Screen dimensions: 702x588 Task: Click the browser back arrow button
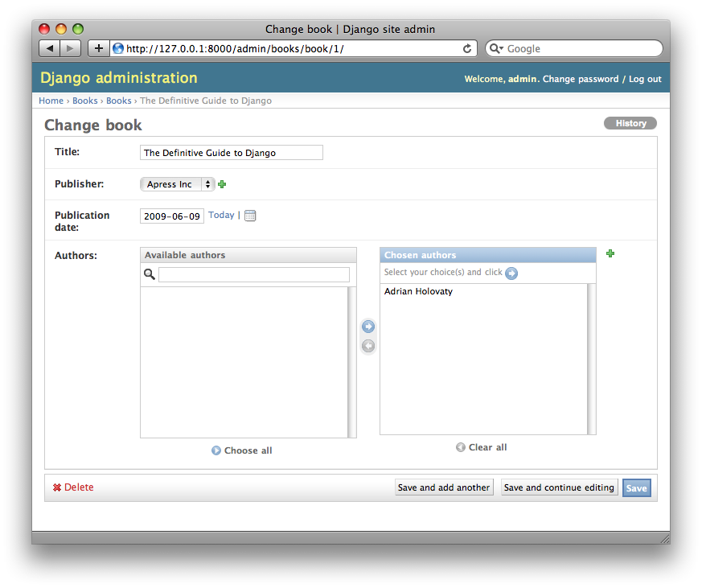[50, 48]
